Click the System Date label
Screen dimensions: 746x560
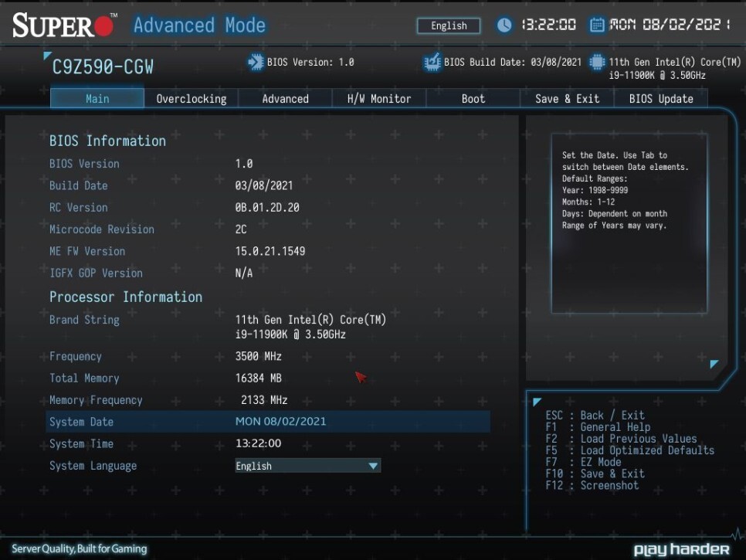[x=81, y=422]
